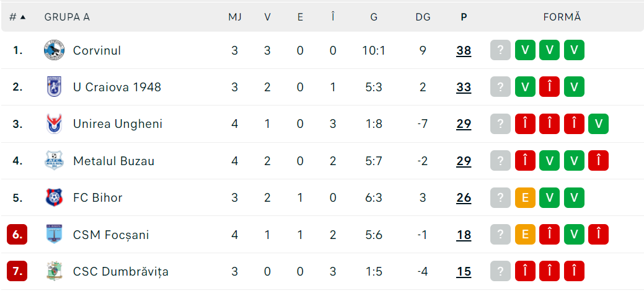Click the red position 6 badge
The height and width of the screenshot is (293, 644).
click(x=17, y=235)
